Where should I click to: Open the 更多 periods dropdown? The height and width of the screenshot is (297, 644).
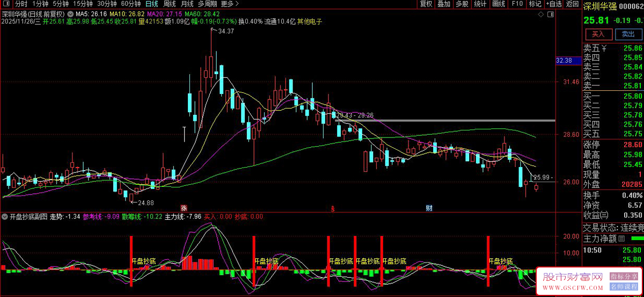pos(229,4)
